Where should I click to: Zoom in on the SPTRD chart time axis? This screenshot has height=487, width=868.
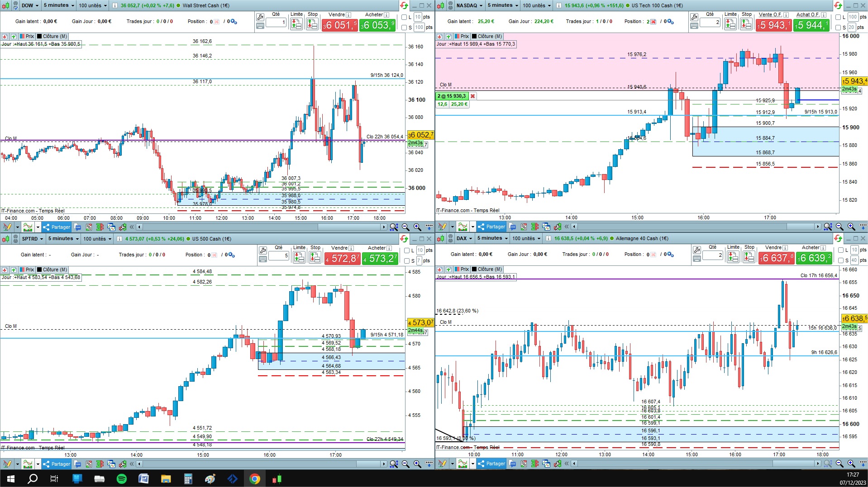[x=417, y=464]
